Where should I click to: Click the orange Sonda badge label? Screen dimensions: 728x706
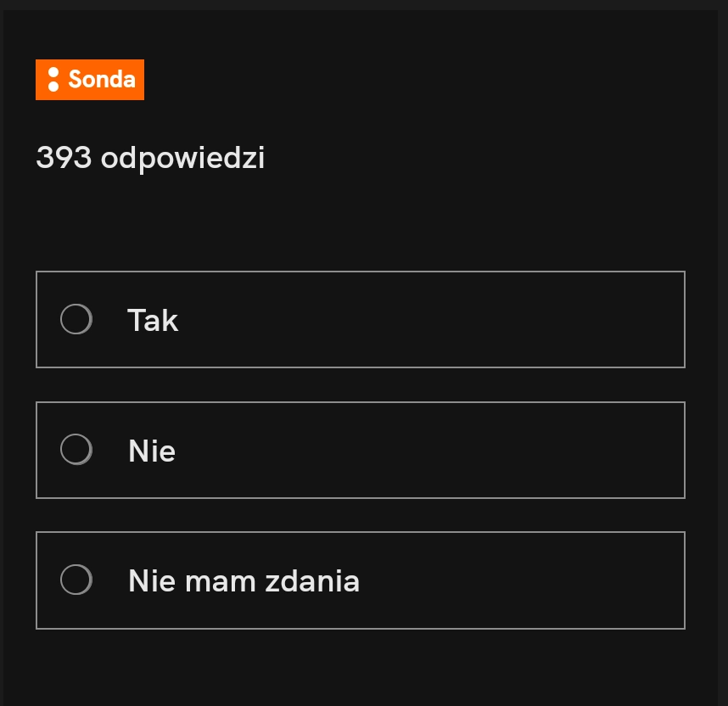tap(90, 80)
